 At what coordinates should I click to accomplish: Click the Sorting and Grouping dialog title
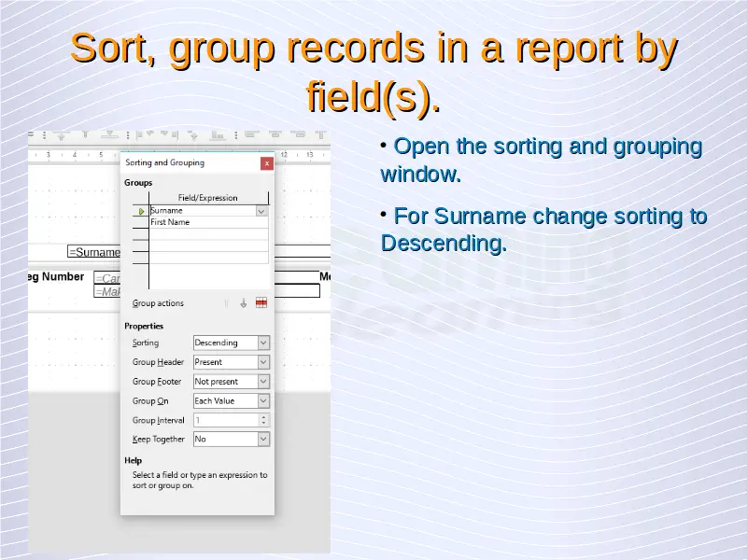pos(165,162)
